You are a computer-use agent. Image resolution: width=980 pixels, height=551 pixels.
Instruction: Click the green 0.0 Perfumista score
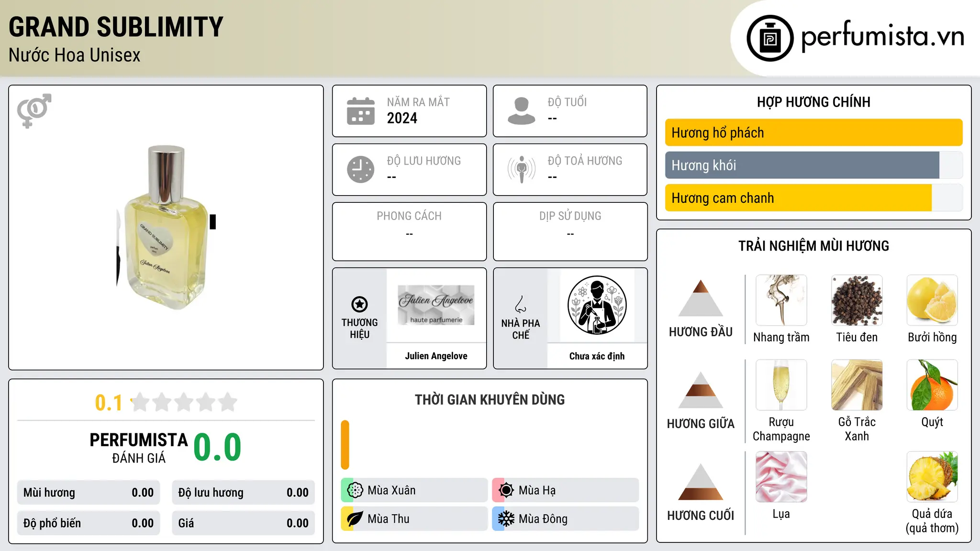[x=217, y=447]
